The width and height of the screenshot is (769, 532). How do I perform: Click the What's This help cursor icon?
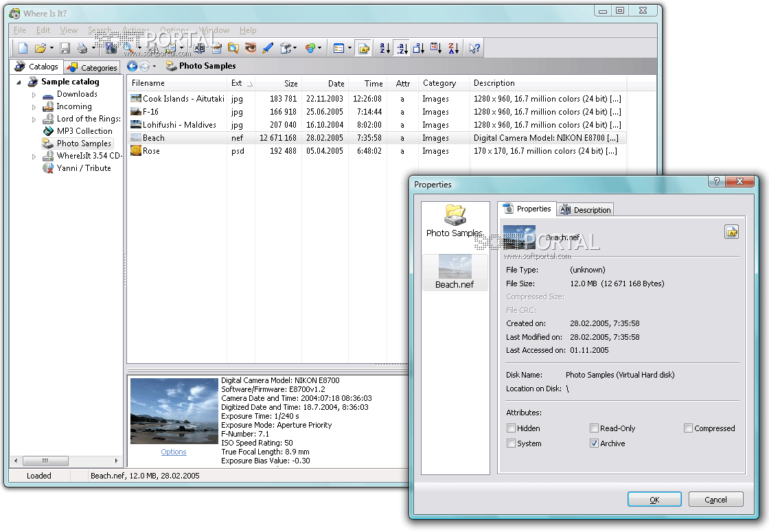[474, 48]
